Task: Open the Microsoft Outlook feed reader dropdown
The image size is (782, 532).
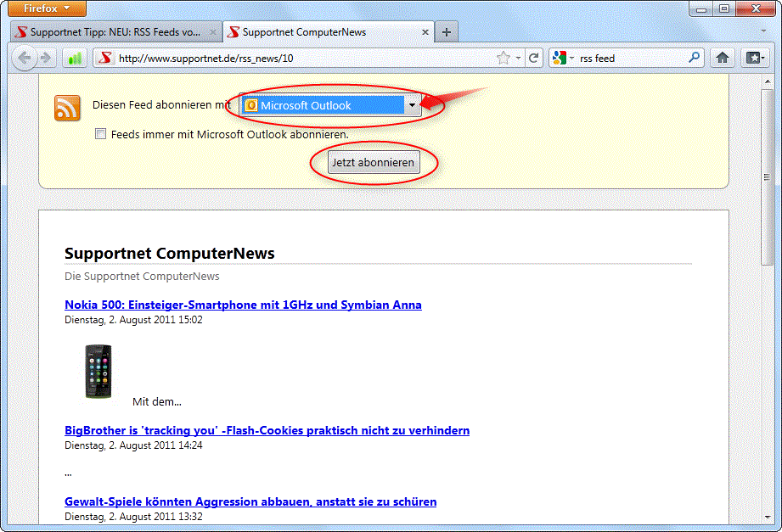Action: [330, 105]
